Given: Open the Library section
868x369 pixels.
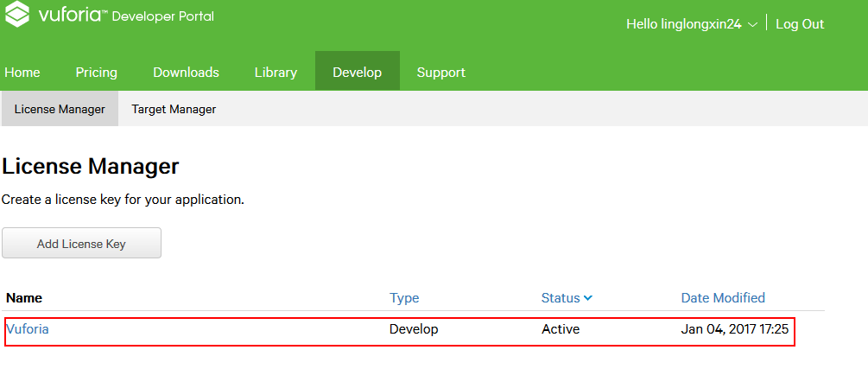Looking at the screenshot, I should (x=276, y=73).
